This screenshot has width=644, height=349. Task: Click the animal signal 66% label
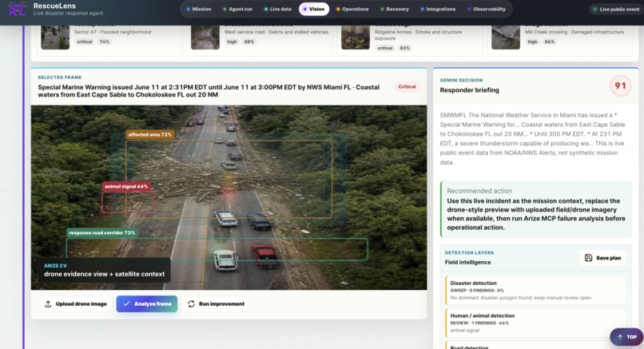point(126,186)
